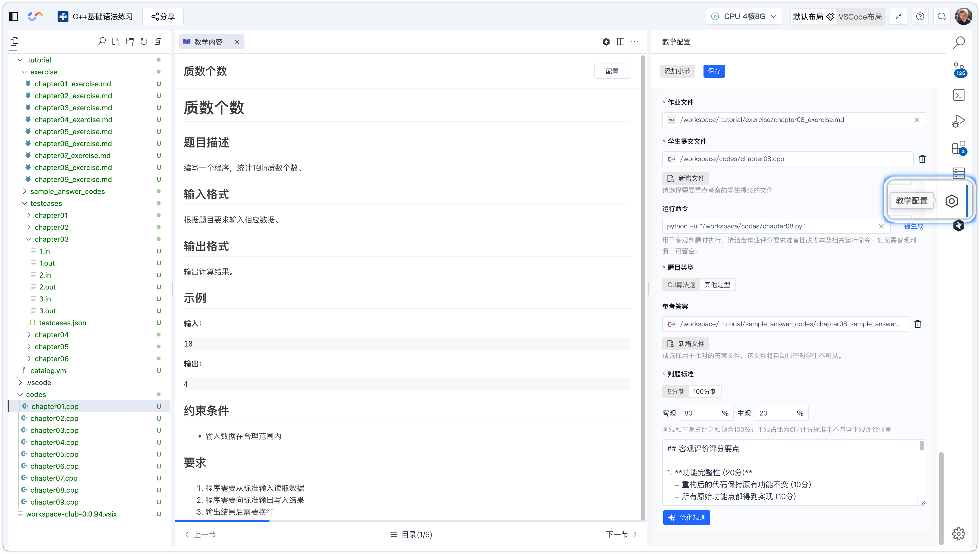Click the 一键生成 link
Screen dimensions: 980x554
pyautogui.click(x=911, y=226)
